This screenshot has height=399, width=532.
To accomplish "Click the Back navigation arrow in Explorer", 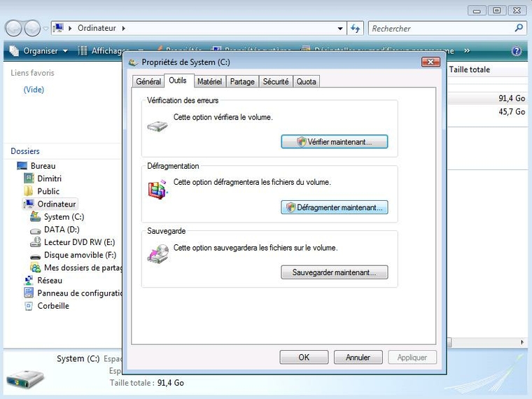I will (x=13, y=28).
